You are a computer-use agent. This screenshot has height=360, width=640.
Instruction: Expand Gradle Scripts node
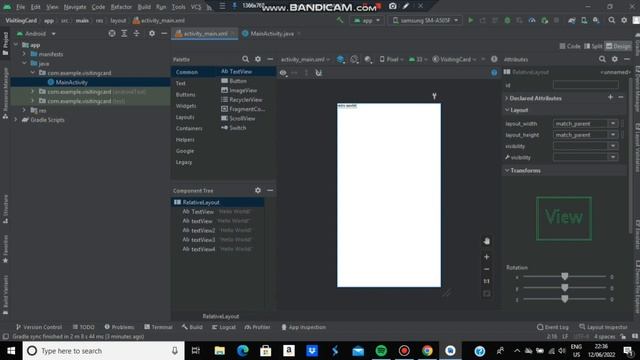(16, 120)
